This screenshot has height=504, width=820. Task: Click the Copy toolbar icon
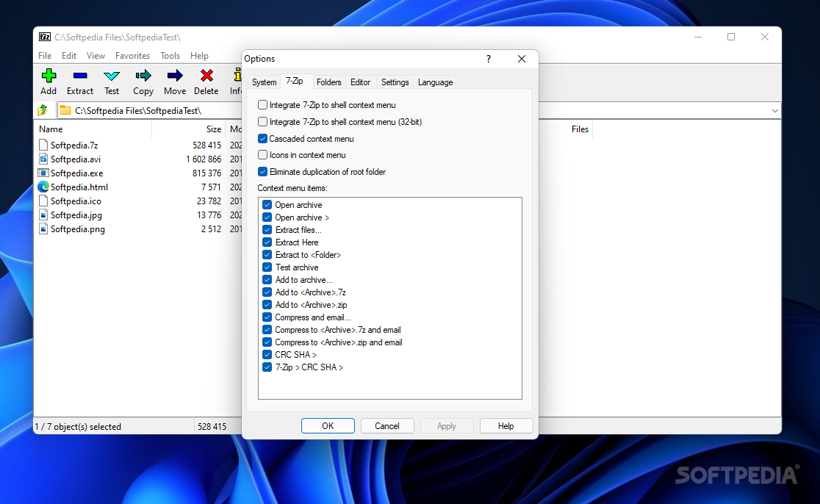coord(143,76)
